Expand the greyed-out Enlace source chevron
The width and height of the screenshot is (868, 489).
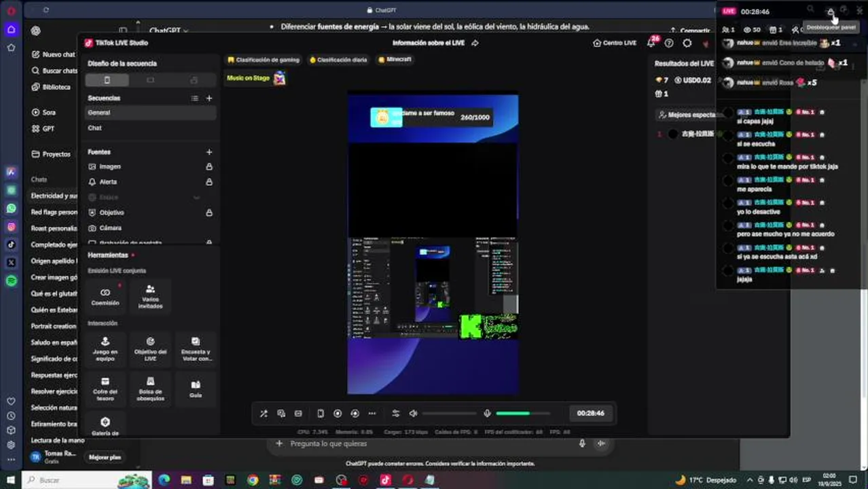coord(196,198)
